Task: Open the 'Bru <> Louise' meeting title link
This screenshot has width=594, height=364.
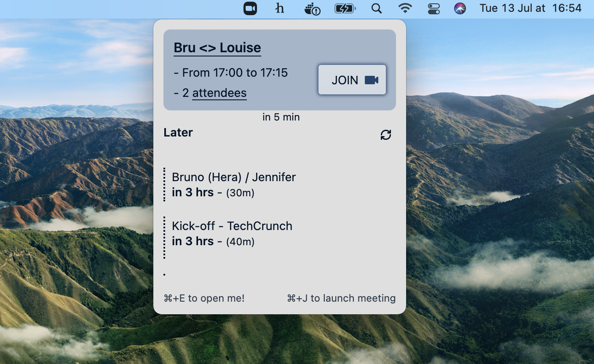Action: point(217,48)
